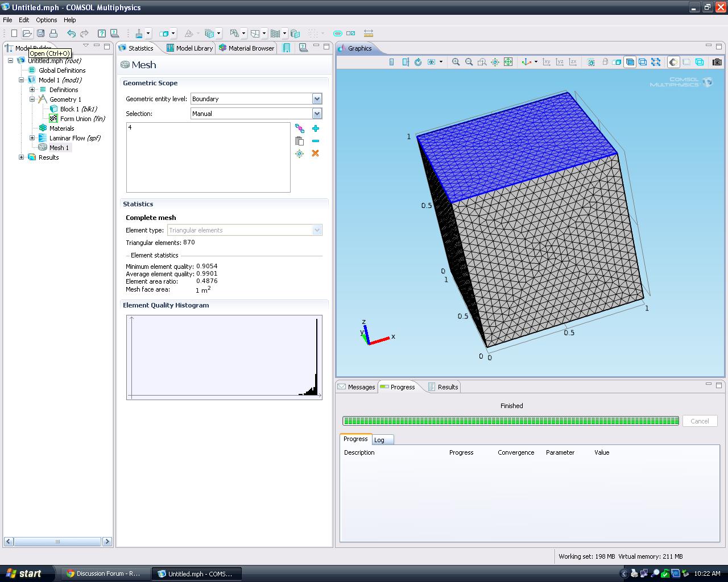Click the Undo arrow in main toolbar
728x582 pixels.
pos(71,34)
